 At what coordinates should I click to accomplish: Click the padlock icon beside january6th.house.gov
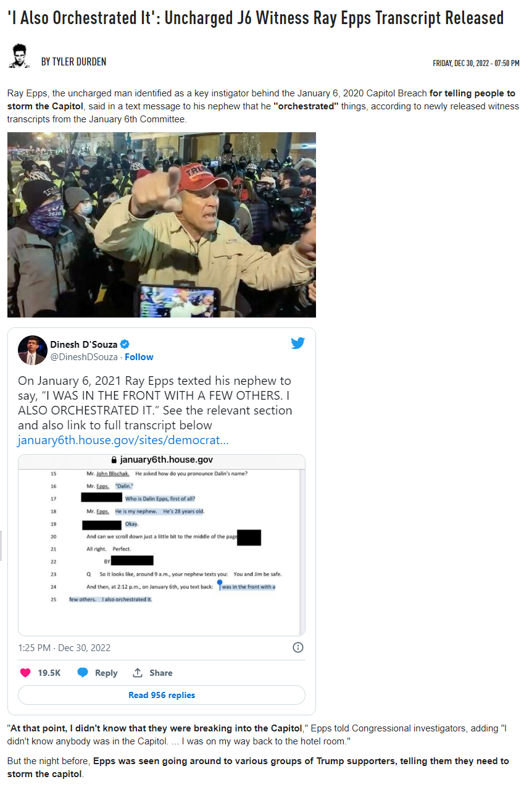pos(113,460)
